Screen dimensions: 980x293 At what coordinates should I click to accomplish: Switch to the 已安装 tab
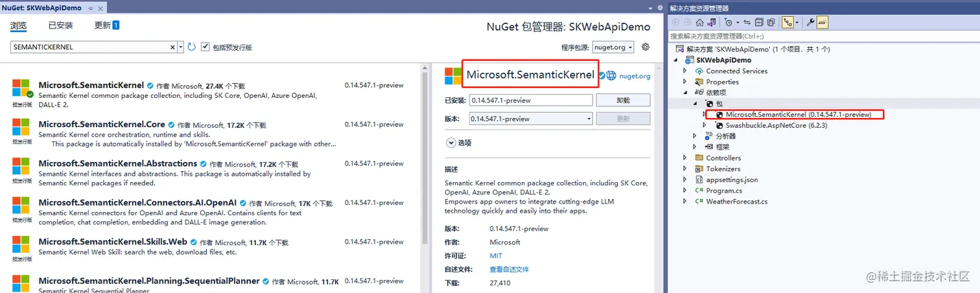pos(61,25)
